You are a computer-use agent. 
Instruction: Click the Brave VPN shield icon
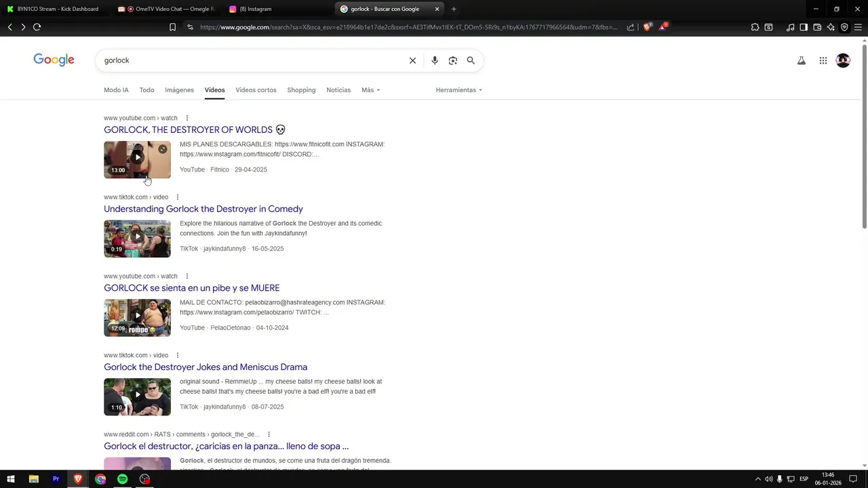844,27
